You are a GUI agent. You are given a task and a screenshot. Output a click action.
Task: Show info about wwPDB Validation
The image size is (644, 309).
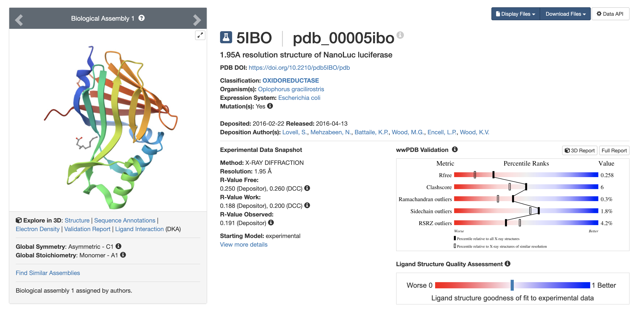click(455, 149)
